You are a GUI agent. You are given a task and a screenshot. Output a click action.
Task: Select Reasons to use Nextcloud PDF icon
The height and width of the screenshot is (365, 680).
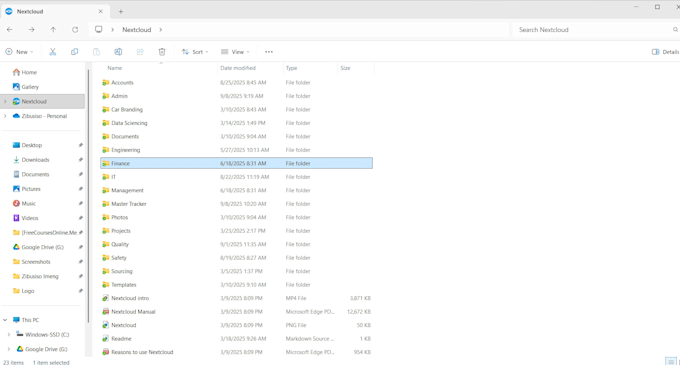click(105, 352)
